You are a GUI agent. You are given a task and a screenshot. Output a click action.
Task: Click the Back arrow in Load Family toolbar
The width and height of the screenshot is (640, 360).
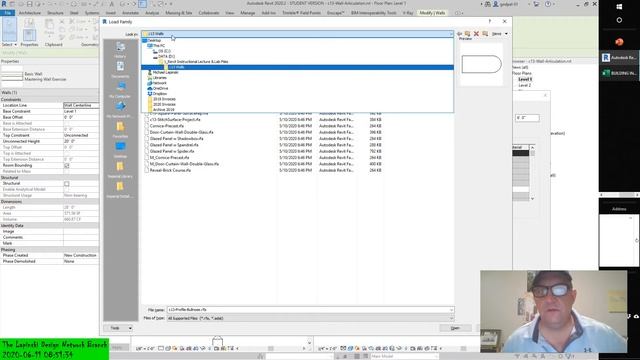click(460, 33)
